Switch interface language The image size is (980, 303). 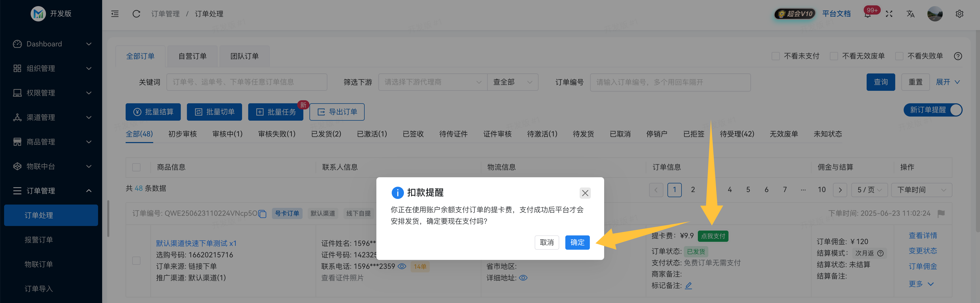coord(911,14)
